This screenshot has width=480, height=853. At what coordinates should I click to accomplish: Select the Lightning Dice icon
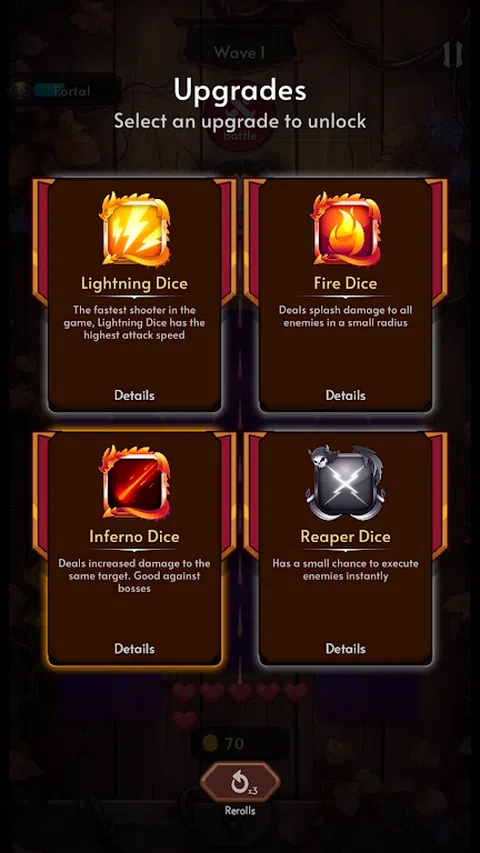tap(135, 229)
